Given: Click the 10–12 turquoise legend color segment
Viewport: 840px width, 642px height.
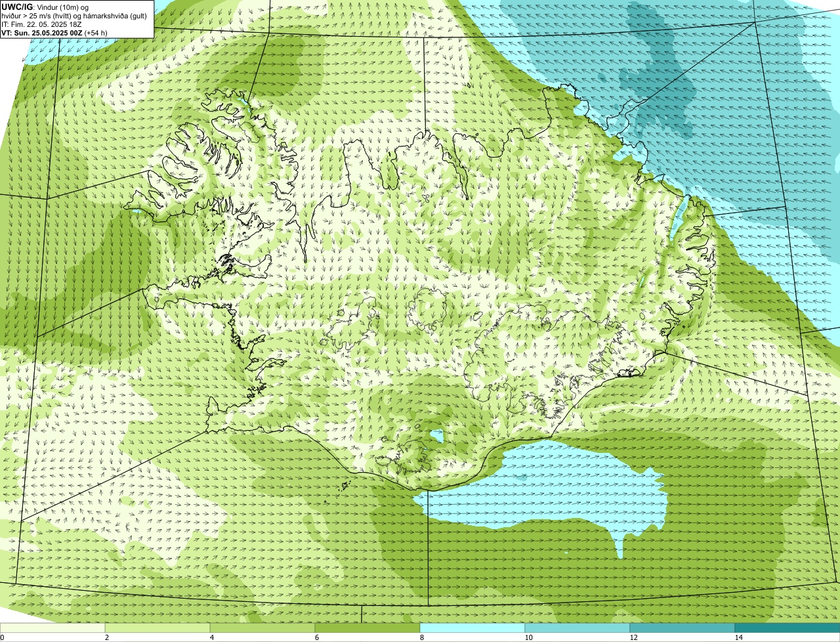Looking at the screenshot, I should [x=577, y=628].
